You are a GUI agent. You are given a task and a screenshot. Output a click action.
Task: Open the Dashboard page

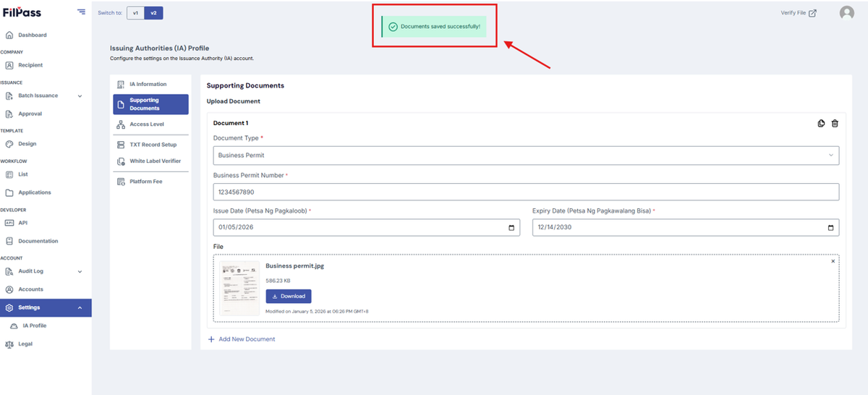click(33, 35)
